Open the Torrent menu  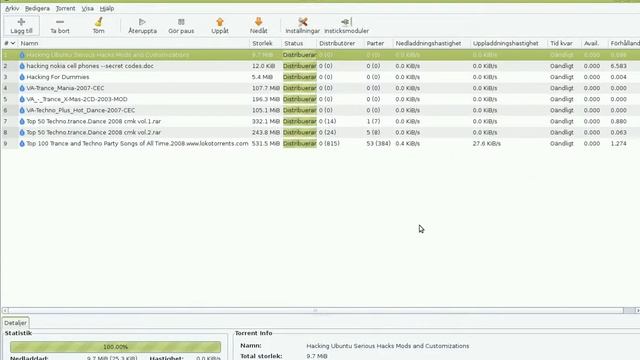pos(65,8)
